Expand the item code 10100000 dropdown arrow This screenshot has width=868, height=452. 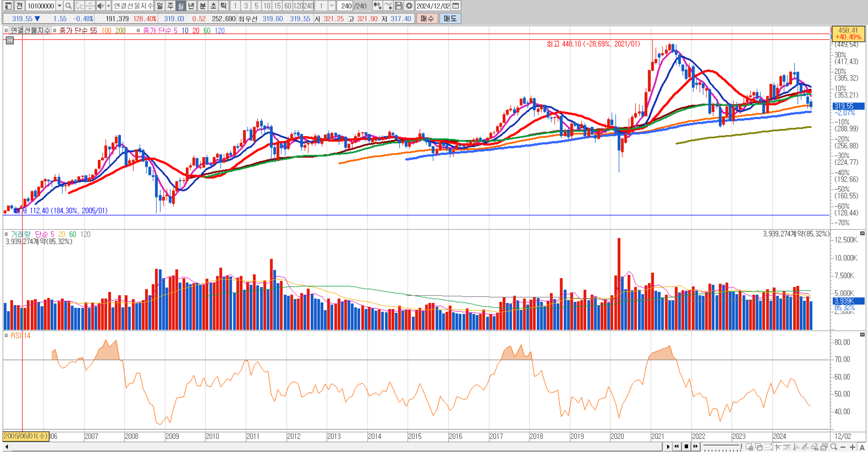[x=59, y=6]
